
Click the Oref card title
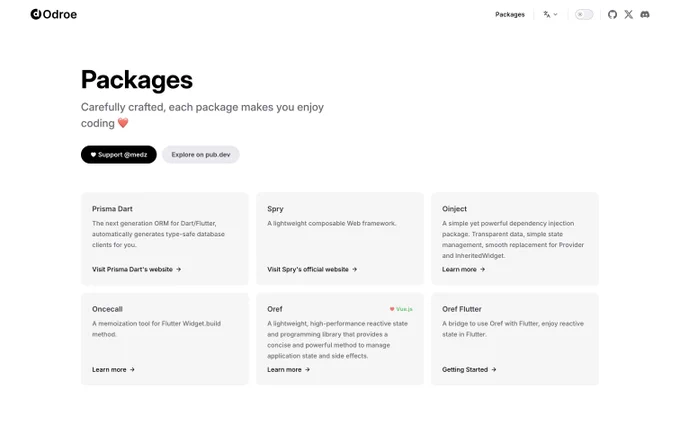tap(275, 309)
